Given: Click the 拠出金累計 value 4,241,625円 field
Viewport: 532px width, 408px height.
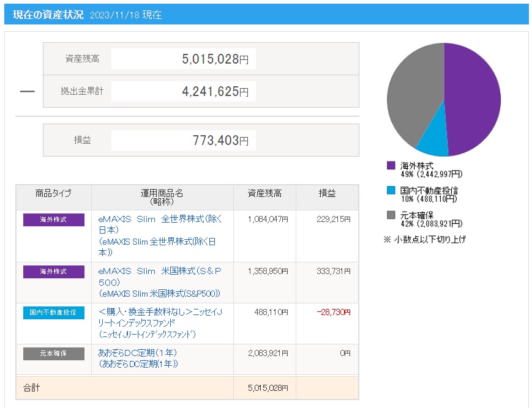Looking at the screenshot, I should click(183, 91).
